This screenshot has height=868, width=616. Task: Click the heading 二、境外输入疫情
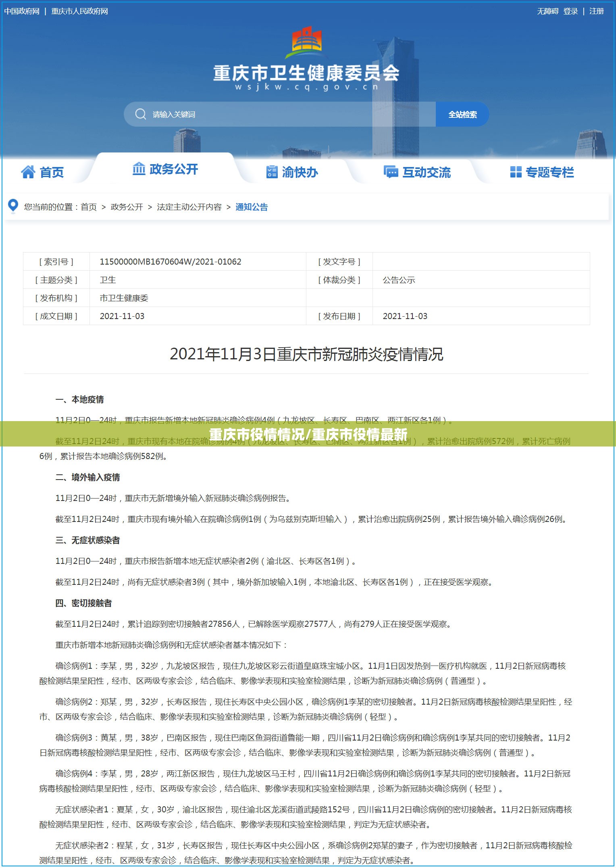(88, 477)
